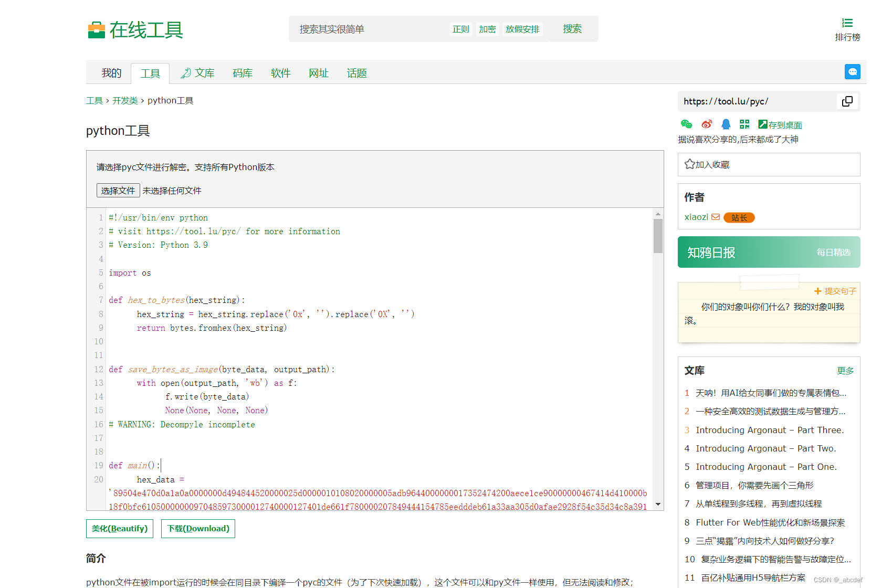This screenshot has width=871, height=588.
Task: Click the 在线工具 briefcase logo icon
Action: tap(97, 30)
